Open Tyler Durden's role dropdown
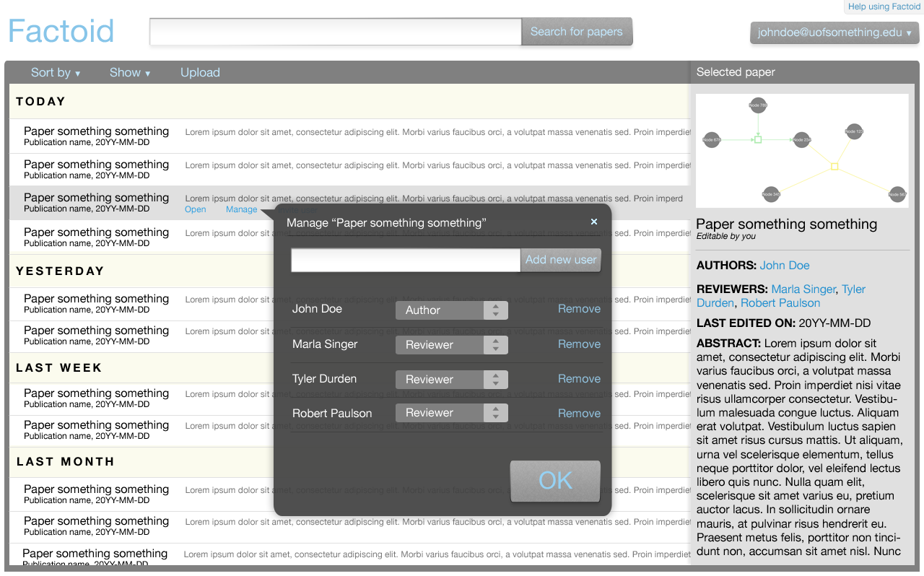Viewport: 924px width, 576px height. coord(451,380)
